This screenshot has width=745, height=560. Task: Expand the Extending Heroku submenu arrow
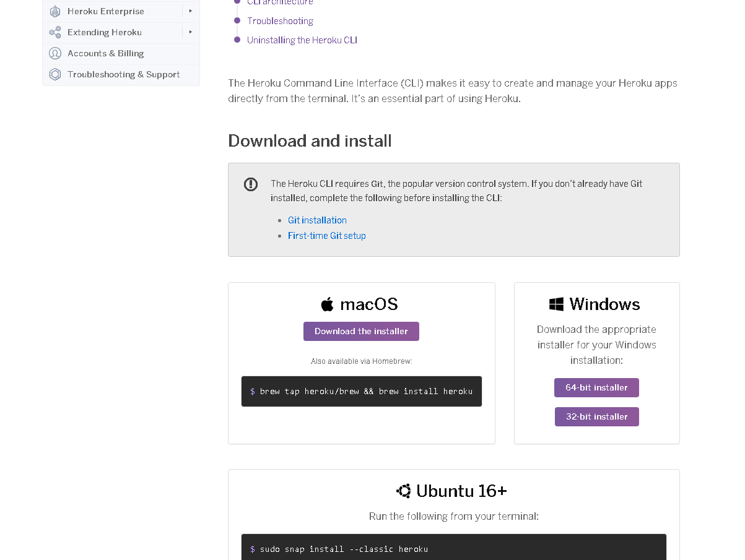coord(191,32)
